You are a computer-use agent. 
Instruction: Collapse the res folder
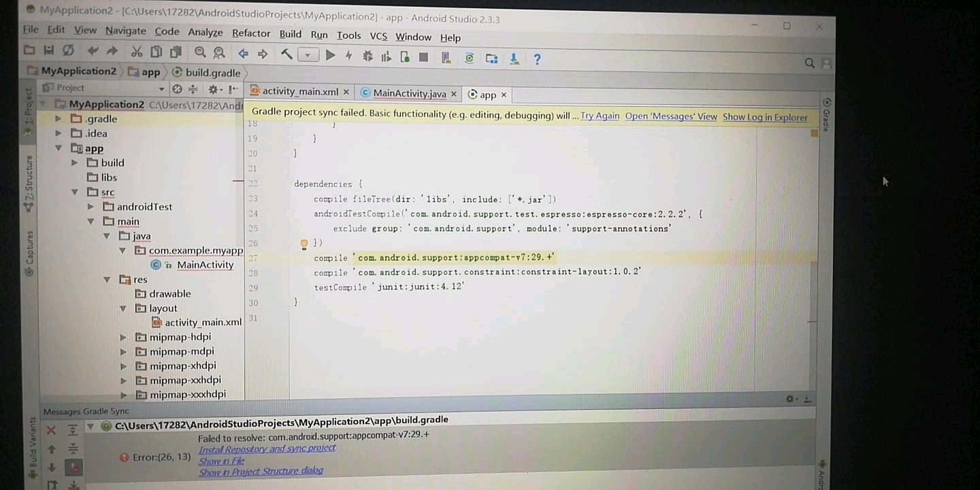(107, 279)
